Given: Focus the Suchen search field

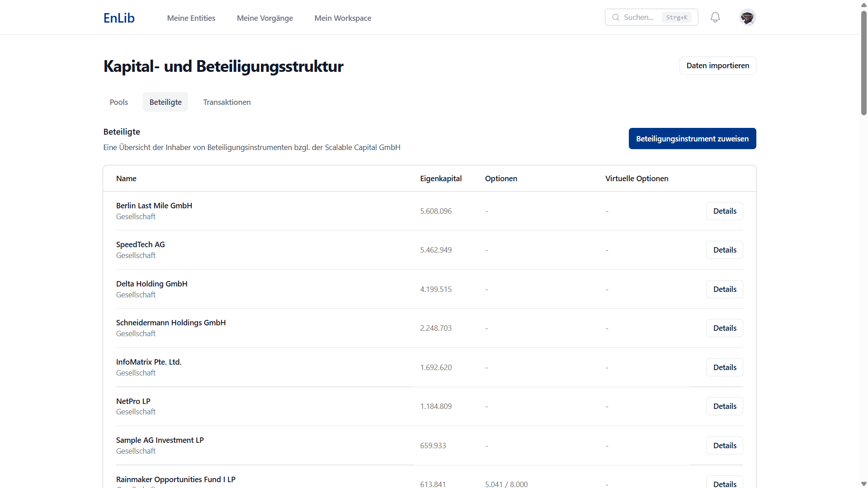Looking at the screenshot, I should tap(651, 17).
